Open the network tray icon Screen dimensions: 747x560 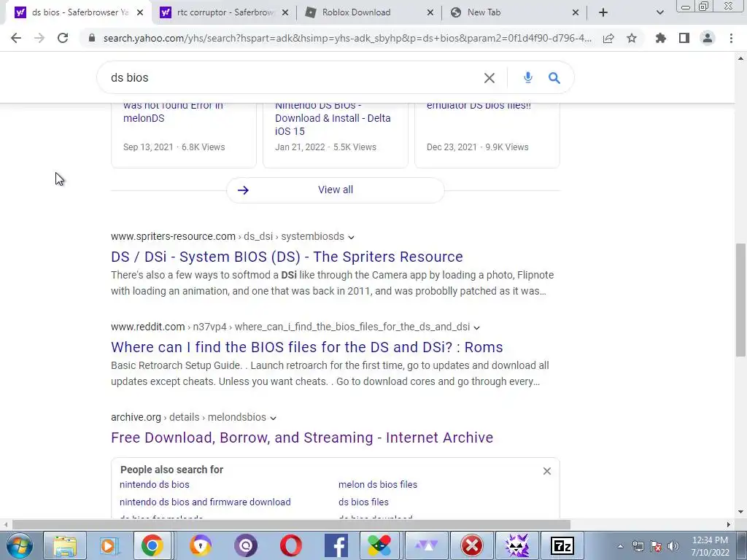tap(638, 546)
